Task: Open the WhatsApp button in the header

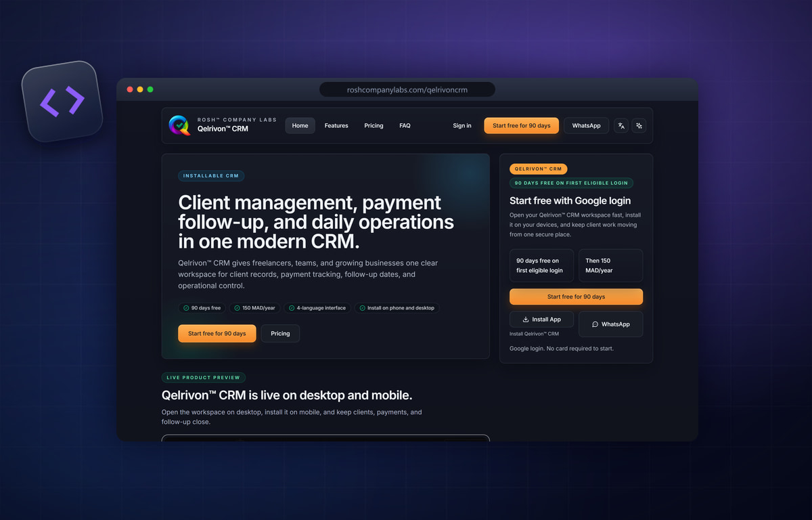Action: [x=586, y=125]
